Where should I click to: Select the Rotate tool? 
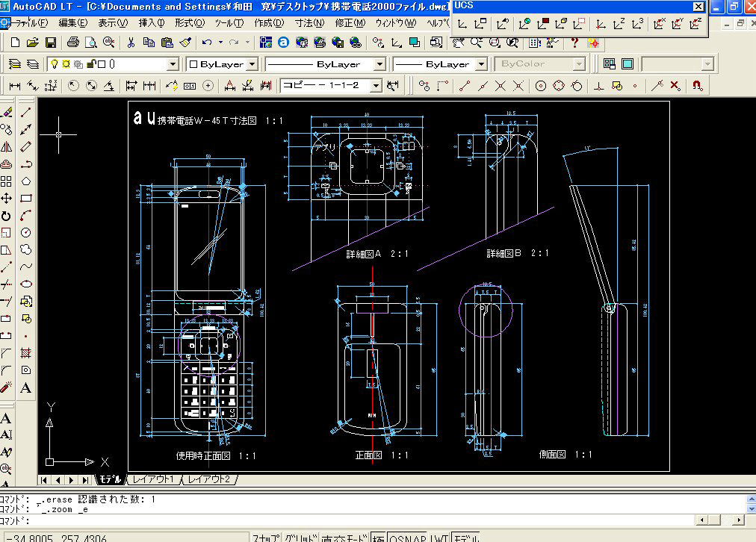pos(6,216)
